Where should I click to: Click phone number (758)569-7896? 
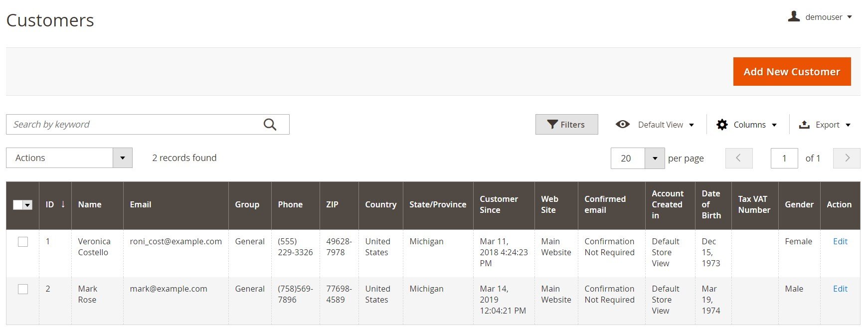tap(296, 294)
